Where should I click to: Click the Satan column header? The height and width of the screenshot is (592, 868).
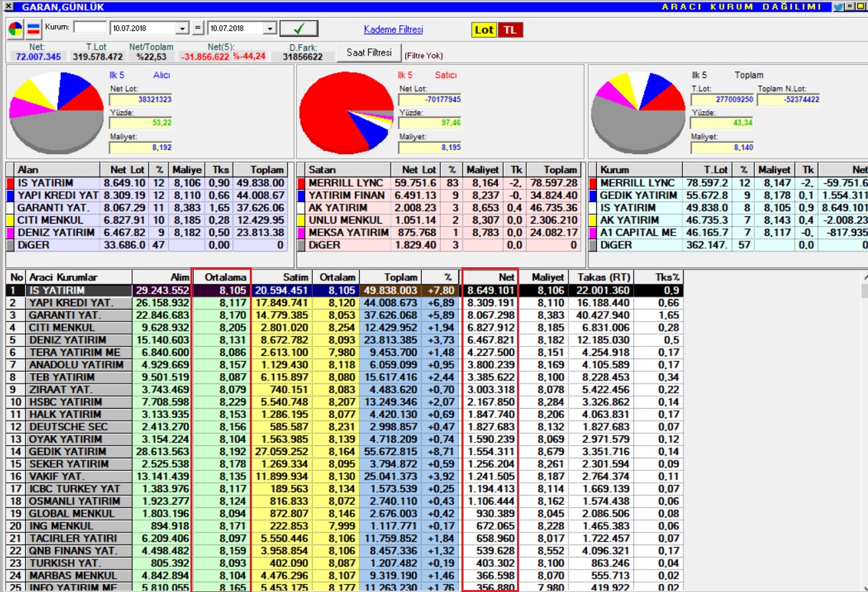pyautogui.click(x=348, y=170)
